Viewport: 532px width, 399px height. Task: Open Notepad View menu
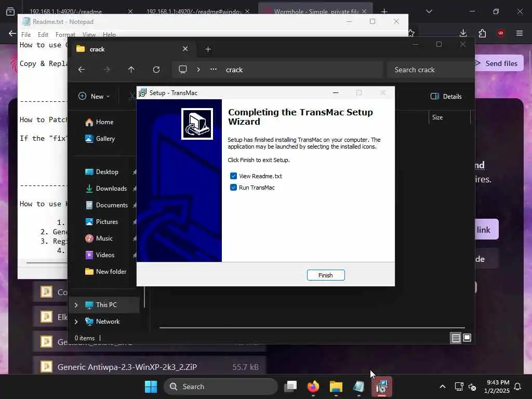[x=89, y=35]
